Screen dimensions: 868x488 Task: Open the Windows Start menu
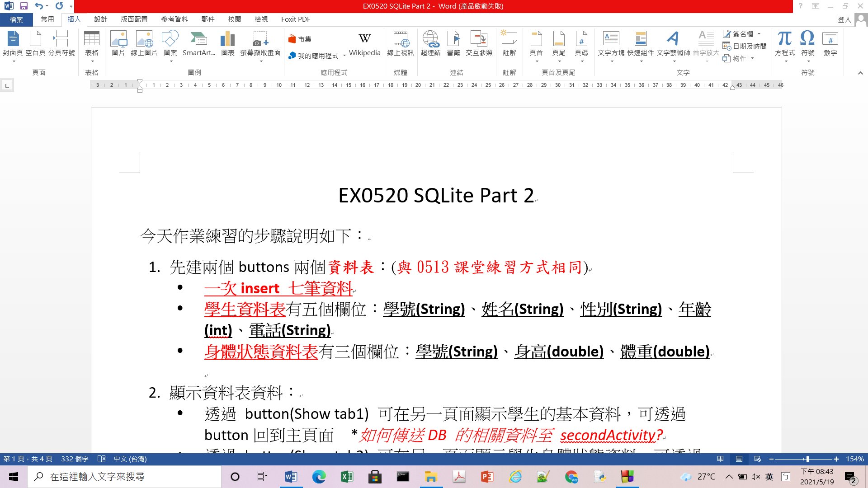pyautogui.click(x=14, y=477)
